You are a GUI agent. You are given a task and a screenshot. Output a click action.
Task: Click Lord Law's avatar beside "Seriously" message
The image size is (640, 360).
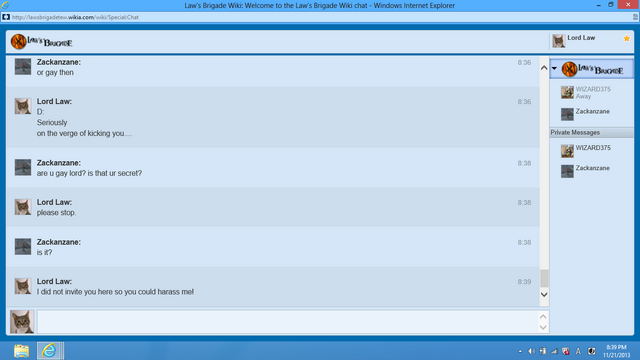coord(23,106)
